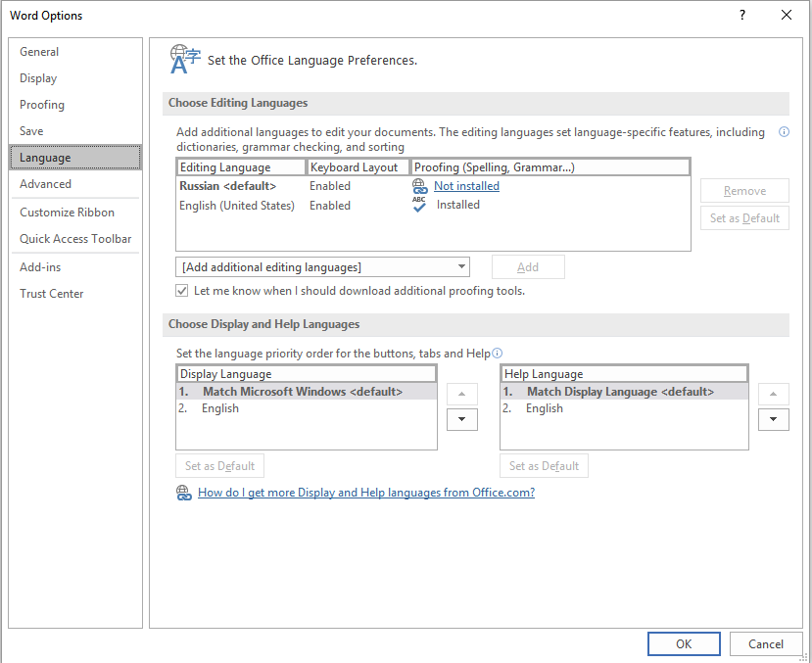Go to the Trust Center category
Screen dimensions: 812x663
click(75, 294)
